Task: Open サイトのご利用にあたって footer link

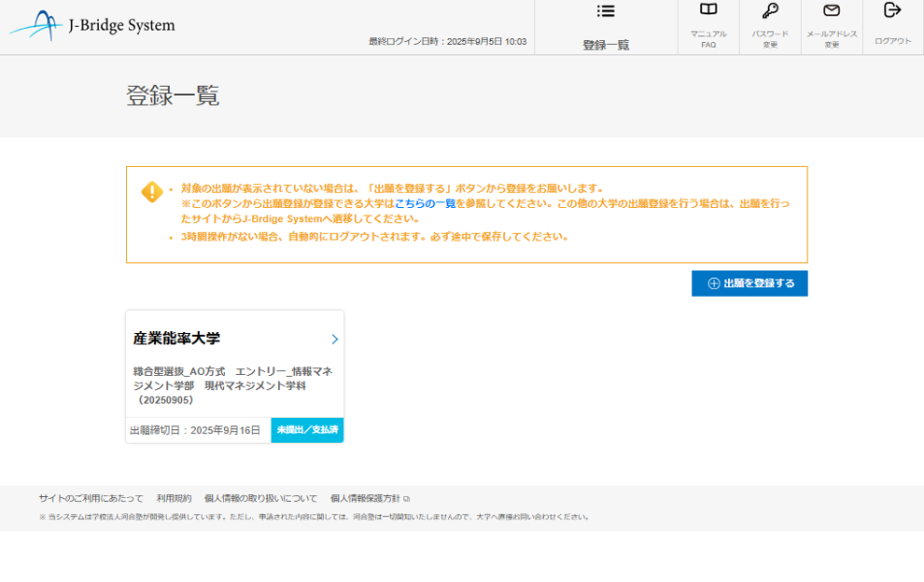Action: 91,499
